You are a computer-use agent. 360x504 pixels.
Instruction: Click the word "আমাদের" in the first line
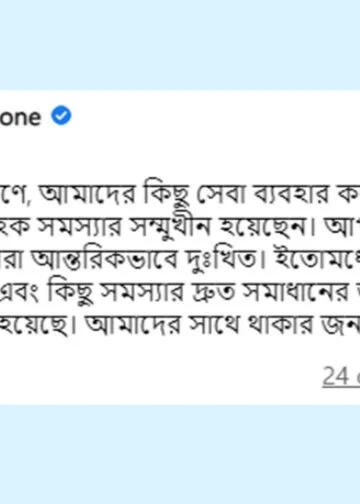(x=87, y=195)
